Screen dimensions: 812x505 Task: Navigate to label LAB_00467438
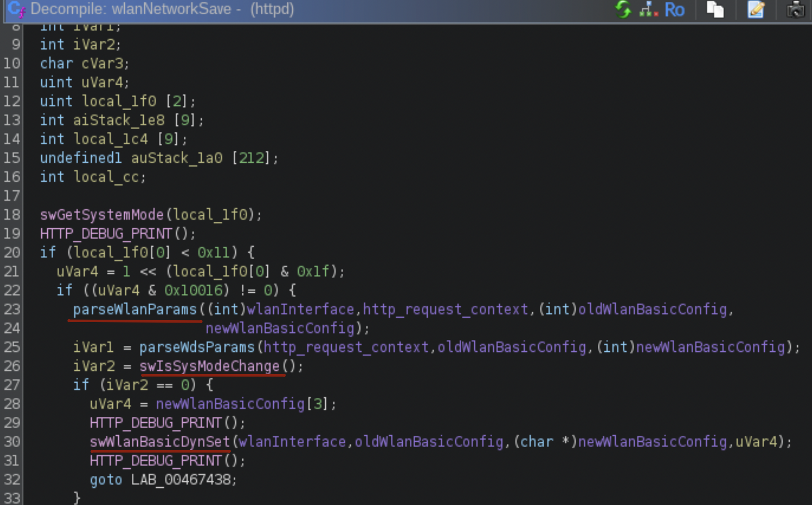pyautogui.click(x=183, y=479)
